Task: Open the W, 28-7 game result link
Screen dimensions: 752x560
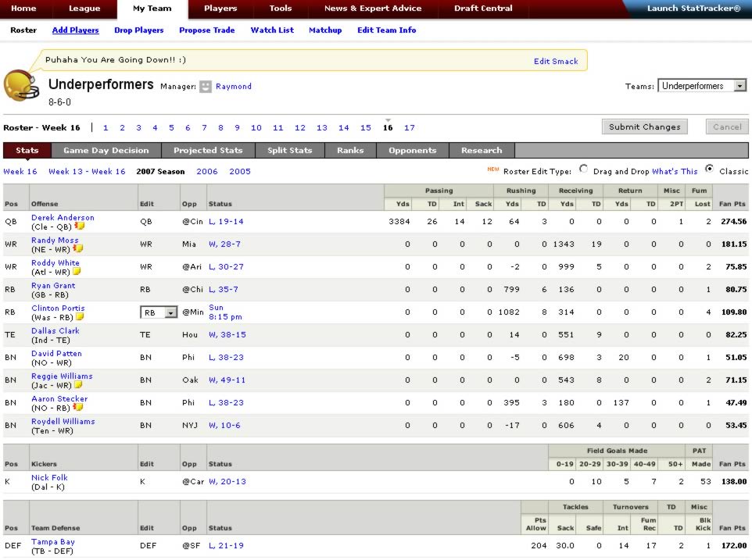Action: tap(224, 244)
